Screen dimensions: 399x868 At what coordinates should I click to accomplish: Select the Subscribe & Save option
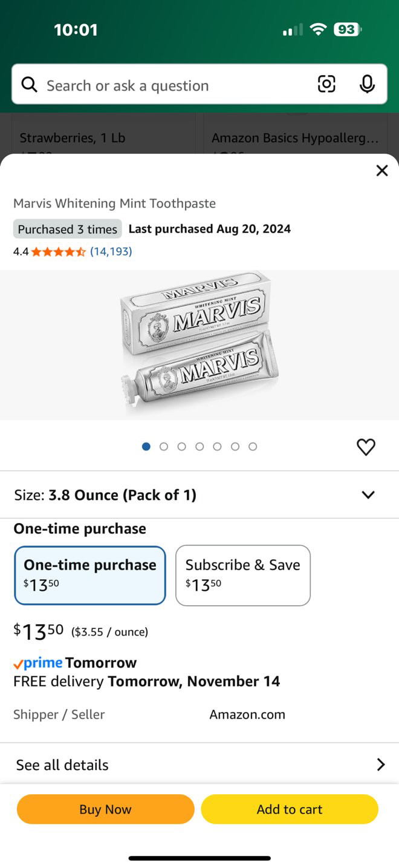(x=242, y=575)
